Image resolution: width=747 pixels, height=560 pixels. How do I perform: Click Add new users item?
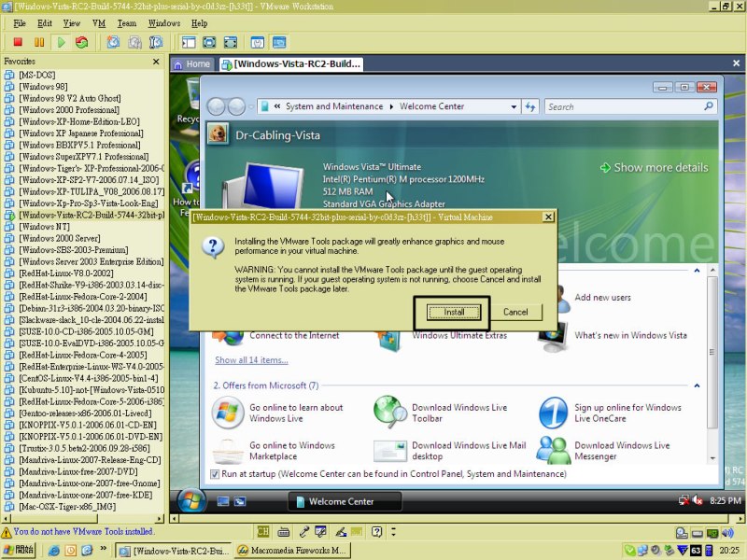click(602, 298)
